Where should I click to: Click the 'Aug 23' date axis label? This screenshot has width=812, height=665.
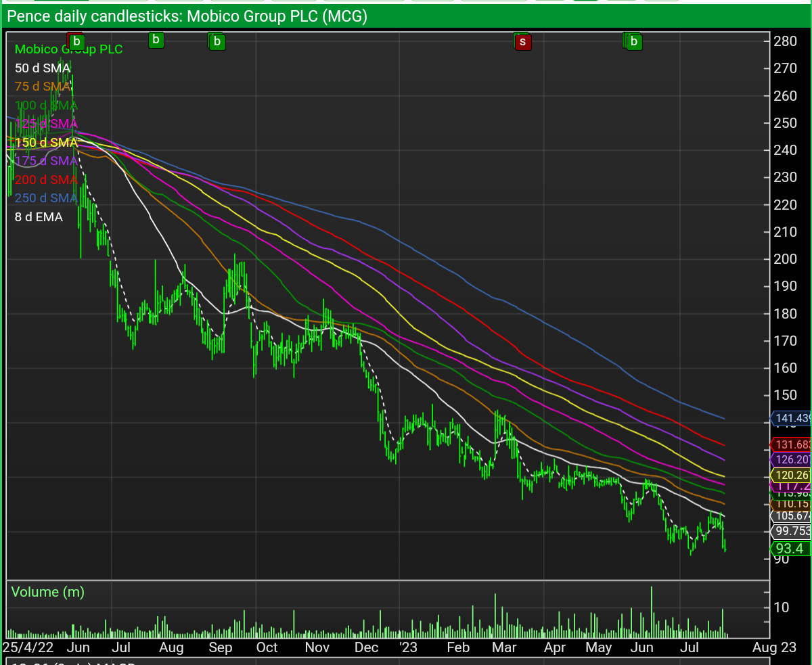[774, 647]
